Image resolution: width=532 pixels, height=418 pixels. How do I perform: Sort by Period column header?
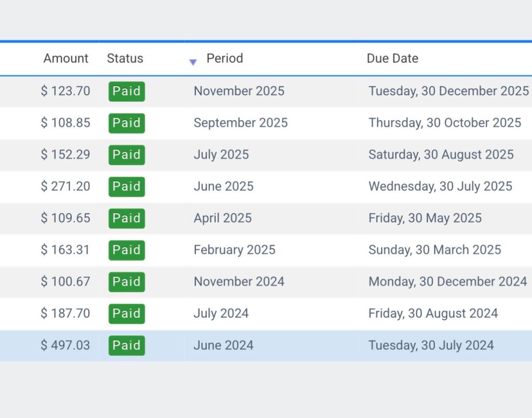click(x=224, y=58)
